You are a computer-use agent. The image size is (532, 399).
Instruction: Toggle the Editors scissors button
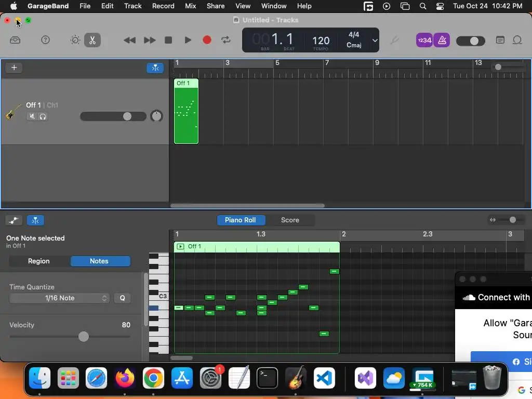pyautogui.click(x=92, y=40)
